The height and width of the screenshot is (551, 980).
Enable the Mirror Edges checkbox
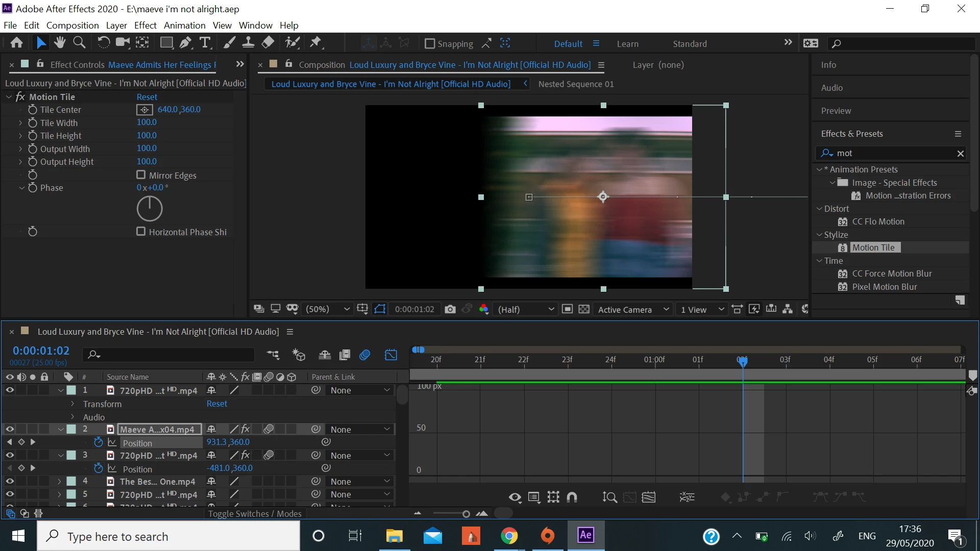[141, 175]
